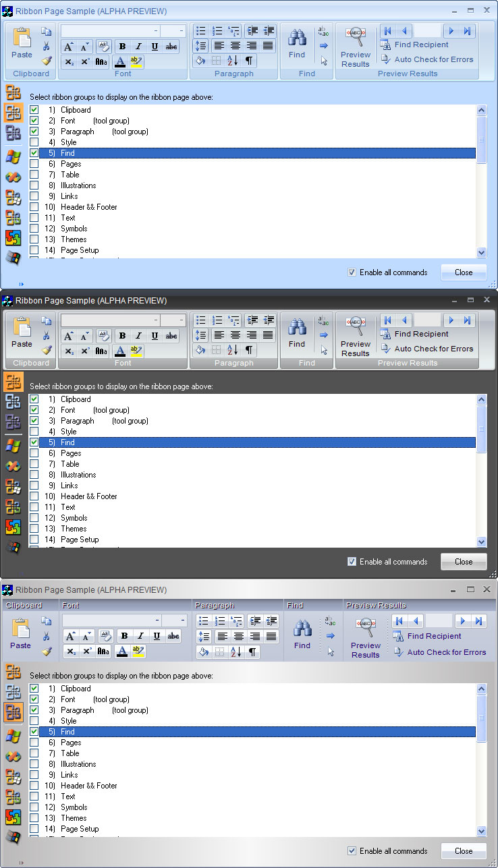Apply Strikethrough in the blue window ribbon
Image resolution: width=498 pixels, height=868 pixels.
click(171, 47)
